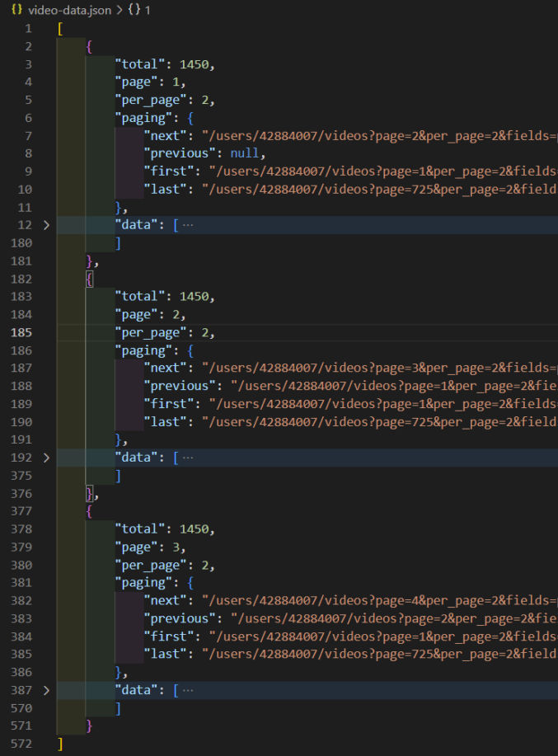Click the opening bracket on line 1
This screenshot has height=756, width=558.
pyautogui.click(x=60, y=29)
